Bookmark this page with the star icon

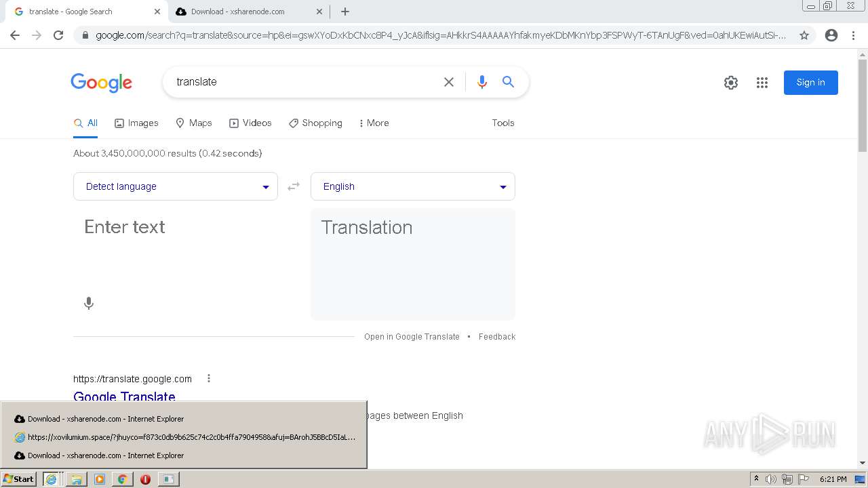pyautogui.click(x=804, y=35)
